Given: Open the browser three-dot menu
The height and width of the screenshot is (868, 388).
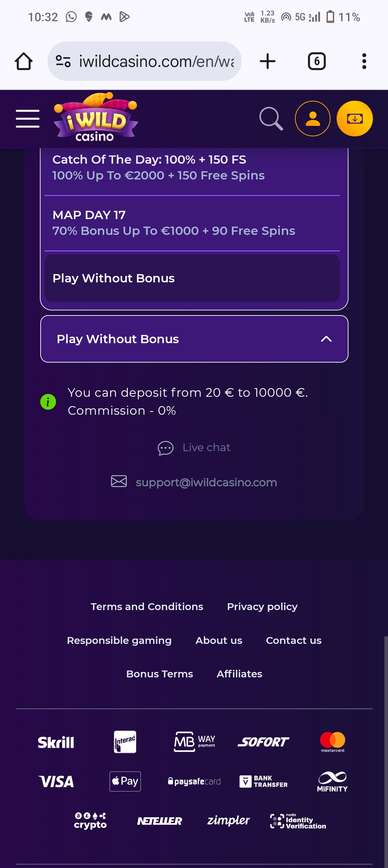Looking at the screenshot, I should pos(364,61).
